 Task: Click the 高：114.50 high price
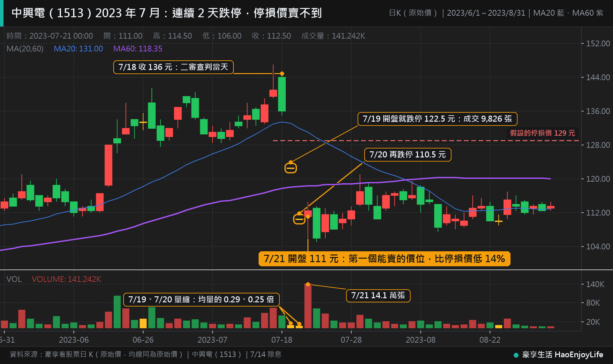(172, 36)
